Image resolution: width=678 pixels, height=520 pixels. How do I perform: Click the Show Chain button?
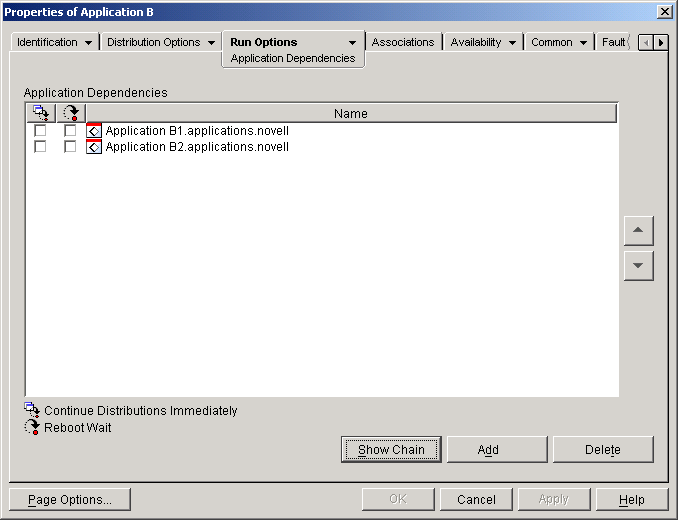point(391,450)
